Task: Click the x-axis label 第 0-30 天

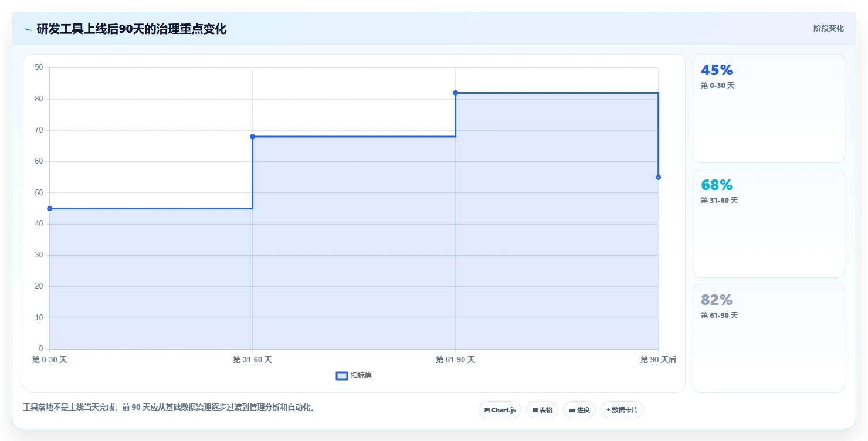Action: coord(49,359)
